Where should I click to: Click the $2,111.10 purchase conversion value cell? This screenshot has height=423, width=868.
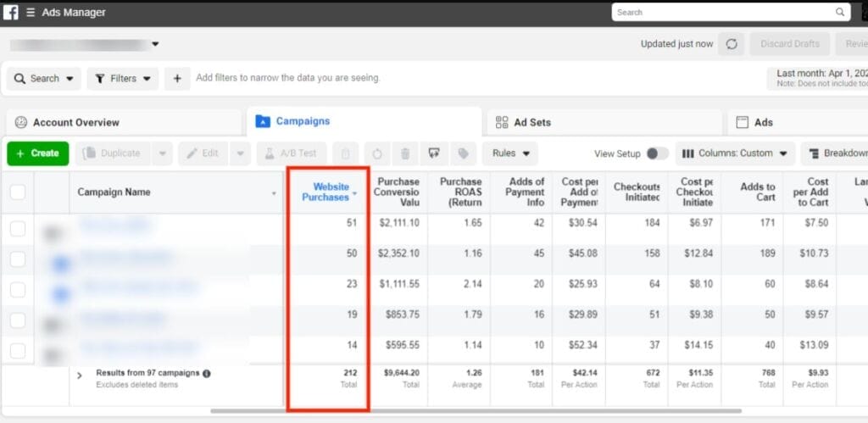pos(398,223)
